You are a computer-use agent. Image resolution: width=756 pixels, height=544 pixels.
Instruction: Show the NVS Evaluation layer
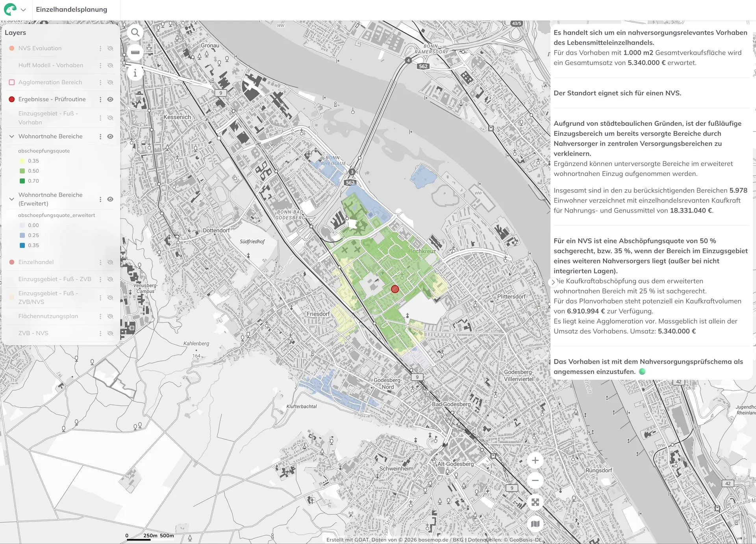(110, 48)
